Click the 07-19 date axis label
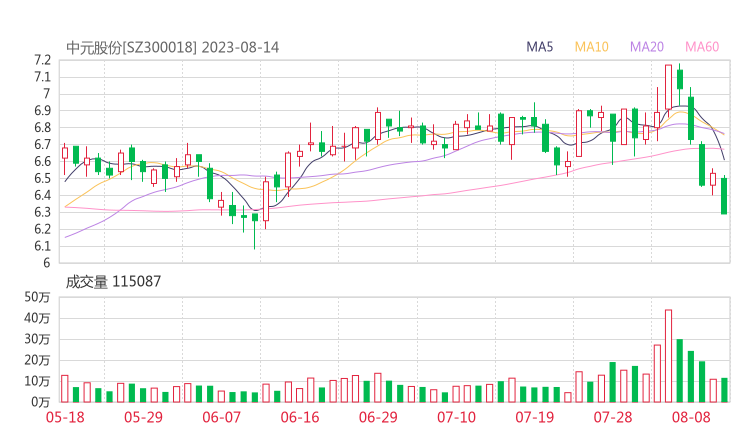Image resolution: width=740 pixels, height=440 pixels. 535,417
